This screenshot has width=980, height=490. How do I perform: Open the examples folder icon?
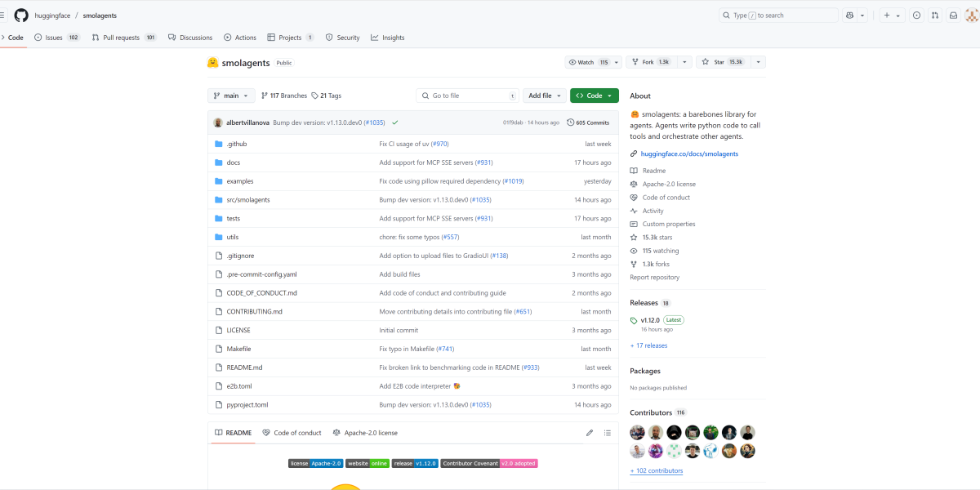[219, 181]
